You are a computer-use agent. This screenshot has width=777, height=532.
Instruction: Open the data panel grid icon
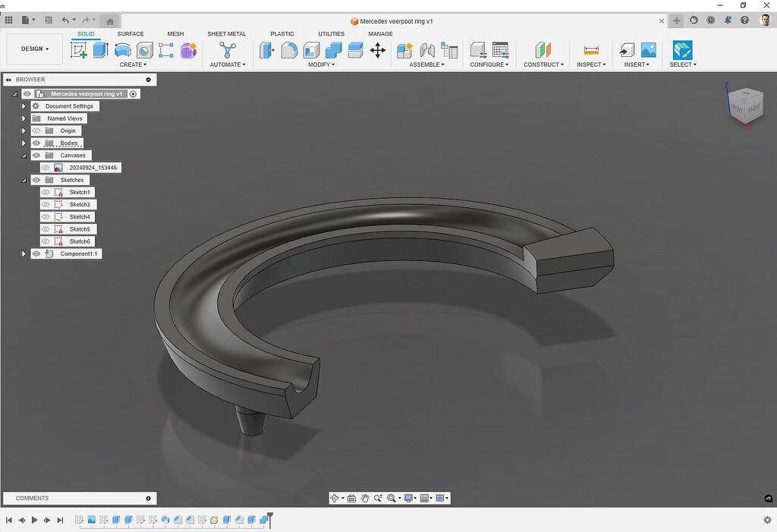pos(8,20)
